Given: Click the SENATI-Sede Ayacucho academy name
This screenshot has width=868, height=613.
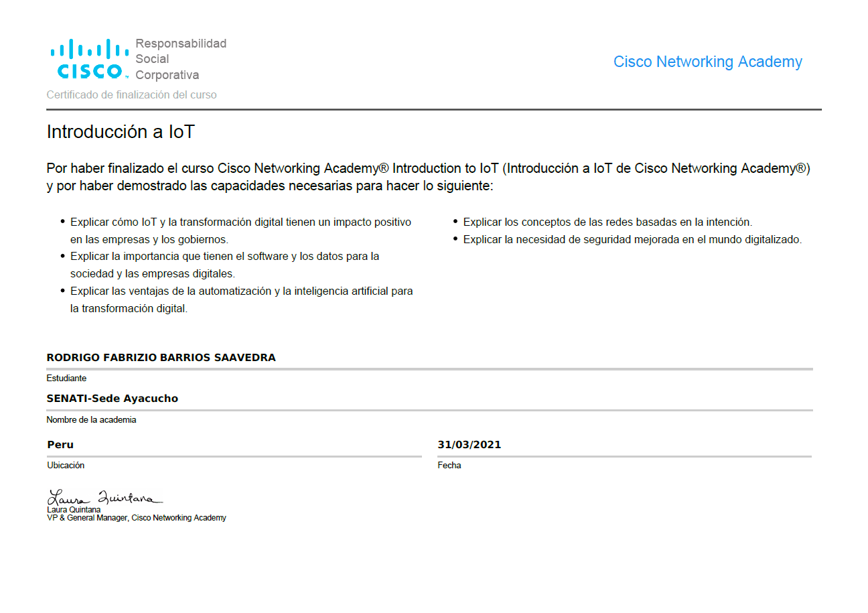Looking at the screenshot, I should coord(113,398).
